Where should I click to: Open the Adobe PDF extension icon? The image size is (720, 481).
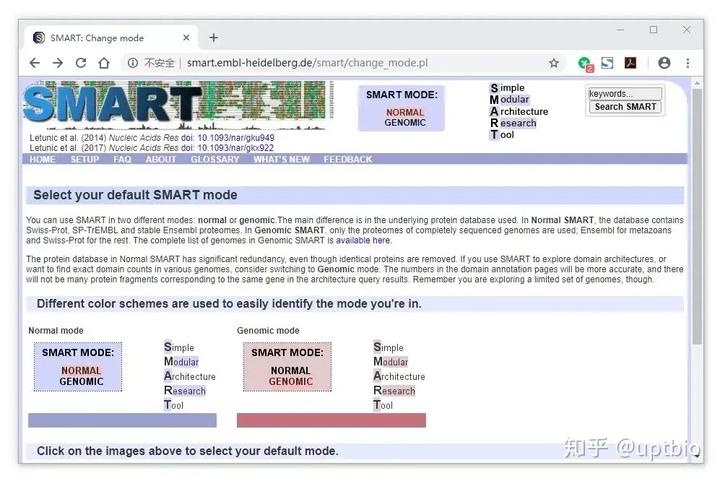click(x=630, y=63)
